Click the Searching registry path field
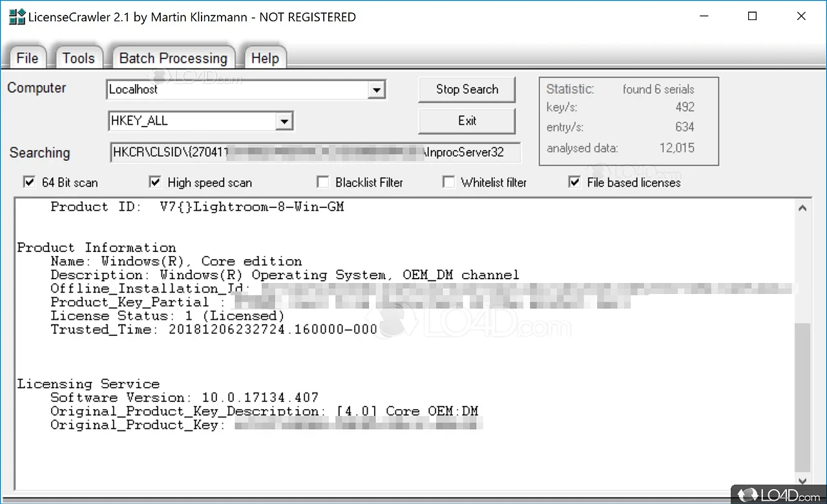827x504 pixels. pyautogui.click(x=315, y=152)
